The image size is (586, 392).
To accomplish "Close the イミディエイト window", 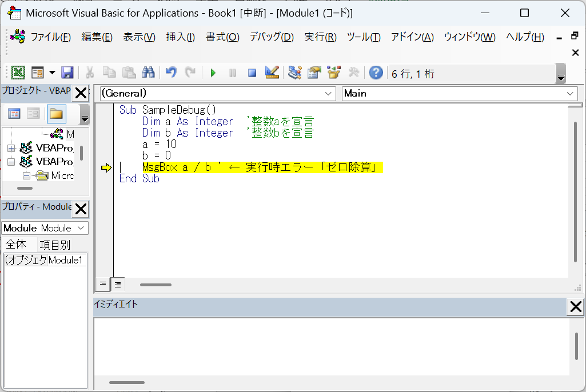I will pos(576,307).
